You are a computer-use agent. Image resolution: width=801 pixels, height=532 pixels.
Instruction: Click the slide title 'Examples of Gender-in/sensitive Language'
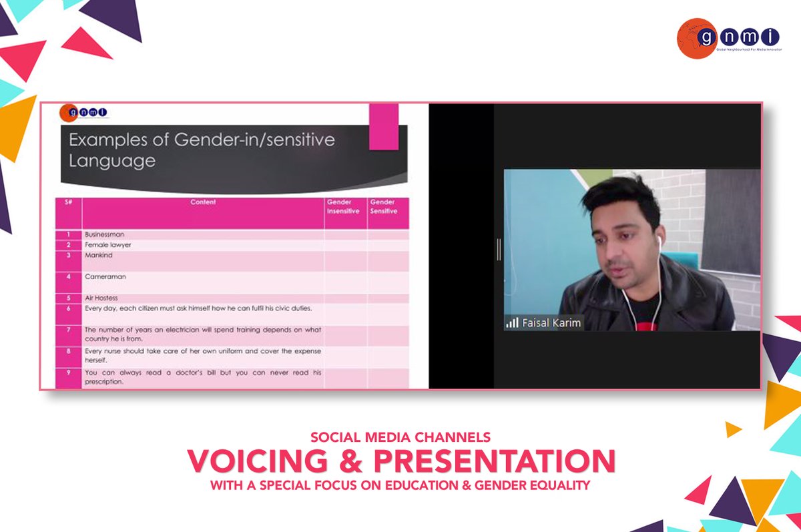point(202,150)
